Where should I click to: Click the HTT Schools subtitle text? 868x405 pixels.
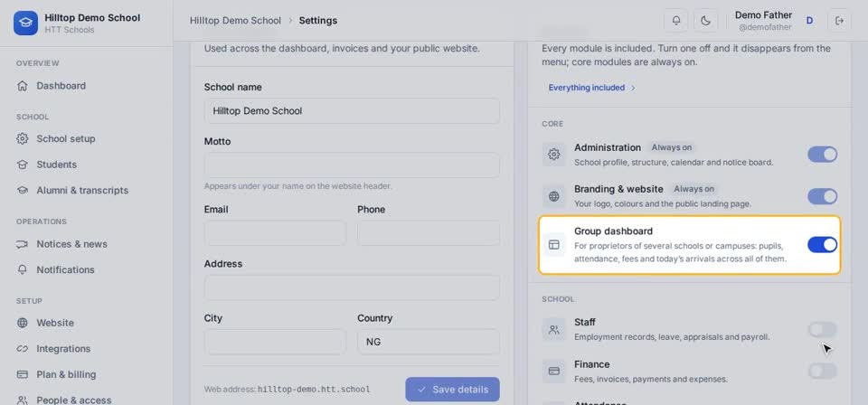70,30
